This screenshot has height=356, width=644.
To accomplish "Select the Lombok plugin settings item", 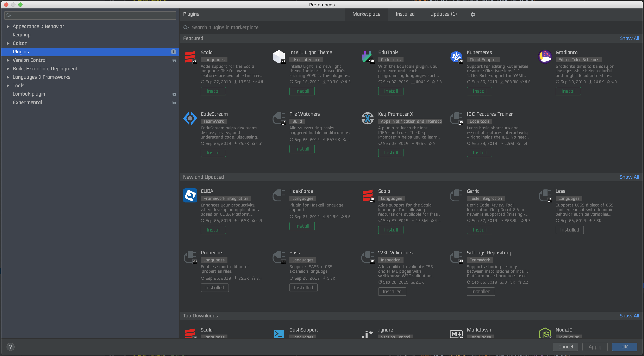I will pyautogui.click(x=29, y=94).
